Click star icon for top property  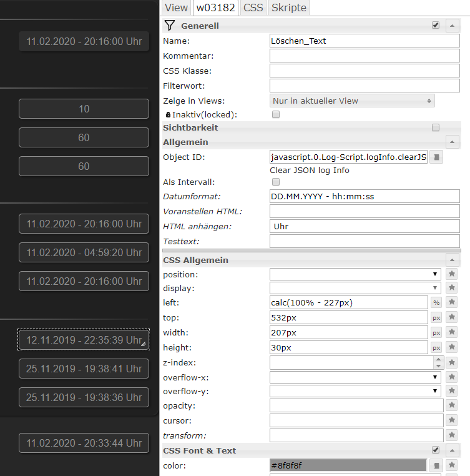451,317
